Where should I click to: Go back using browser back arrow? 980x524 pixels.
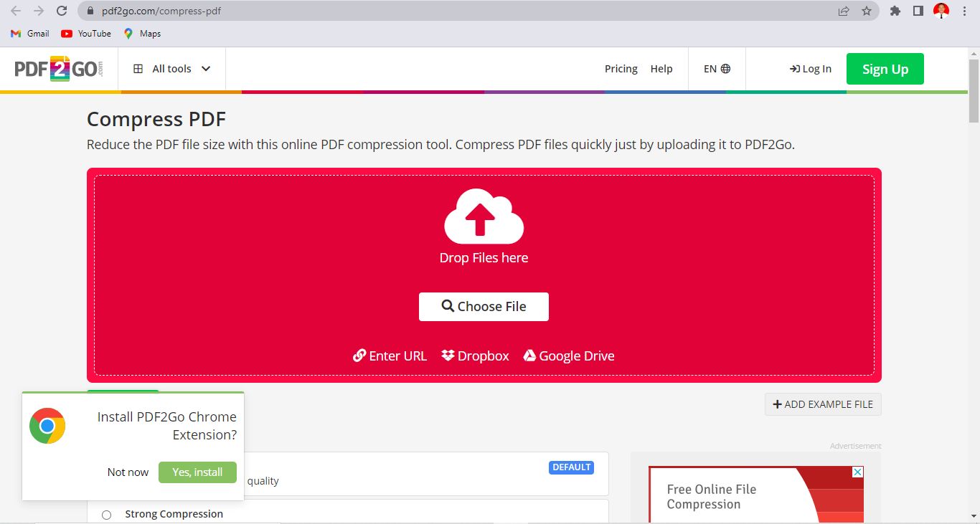click(x=16, y=11)
